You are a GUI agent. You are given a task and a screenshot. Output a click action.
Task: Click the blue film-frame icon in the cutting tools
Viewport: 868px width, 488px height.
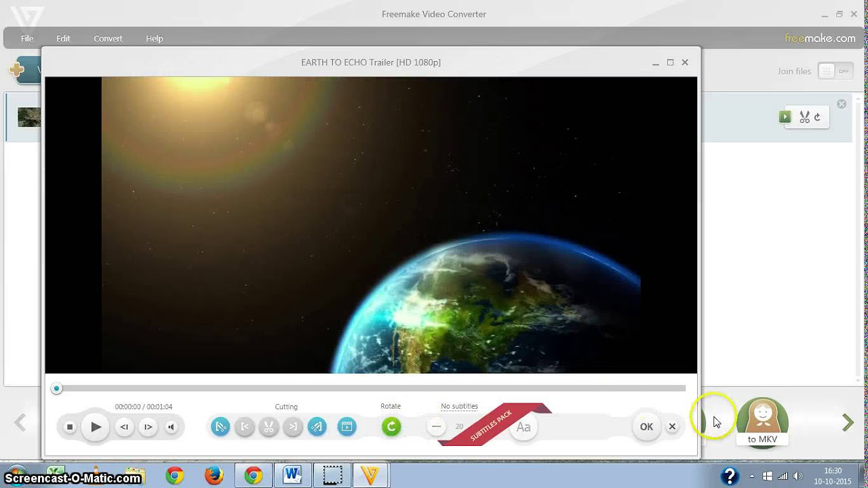click(x=347, y=426)
